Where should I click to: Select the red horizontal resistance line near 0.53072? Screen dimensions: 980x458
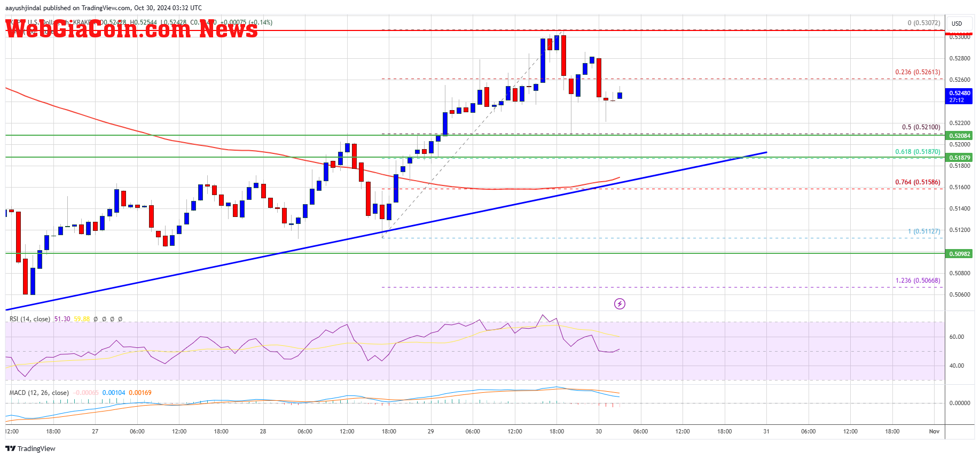point(474,30)
